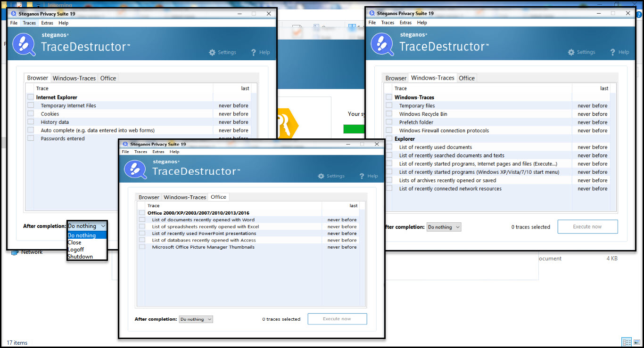
Task: Check Passwords entered trace checkbox
Action: [x=31, y=138]
